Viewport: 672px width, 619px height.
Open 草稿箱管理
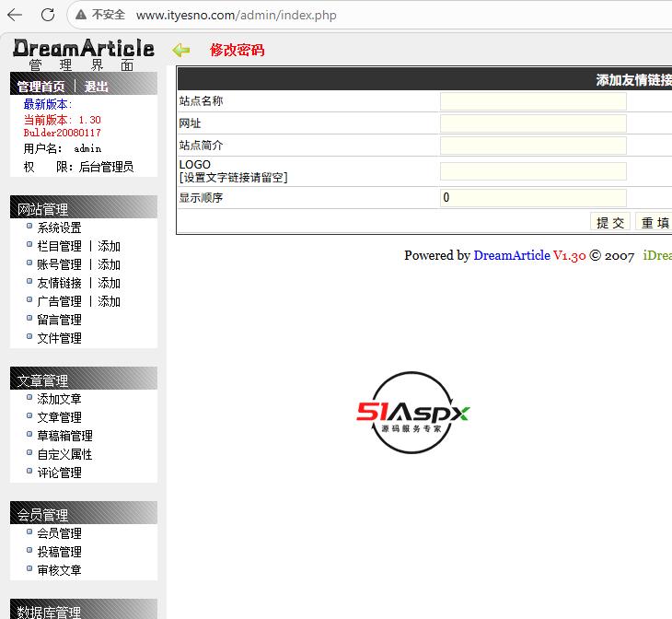(x=64, y=436)
